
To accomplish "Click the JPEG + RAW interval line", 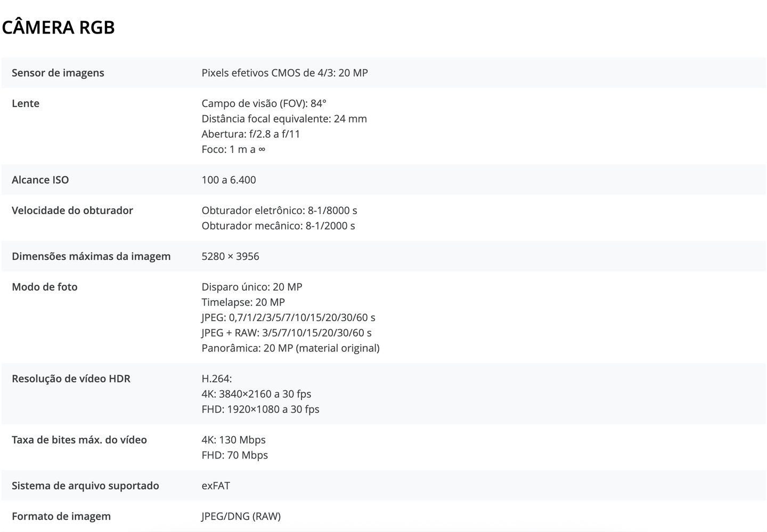I will tap(287, 333).
